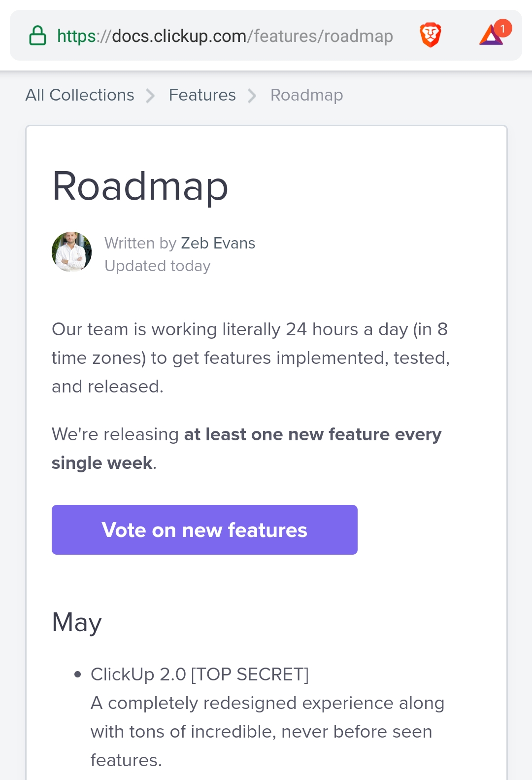The height and width of the screenshot is (780, 532).
Task: Select the Roadmap breadcrumb item
Action: (x=307, y=95)
